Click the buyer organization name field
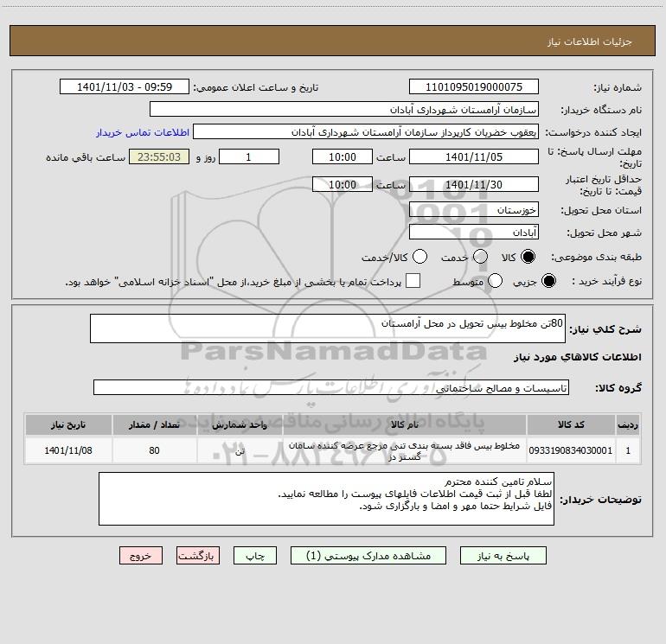The height and width of the screenshot is (644, 666). click(x=344, y=110)
